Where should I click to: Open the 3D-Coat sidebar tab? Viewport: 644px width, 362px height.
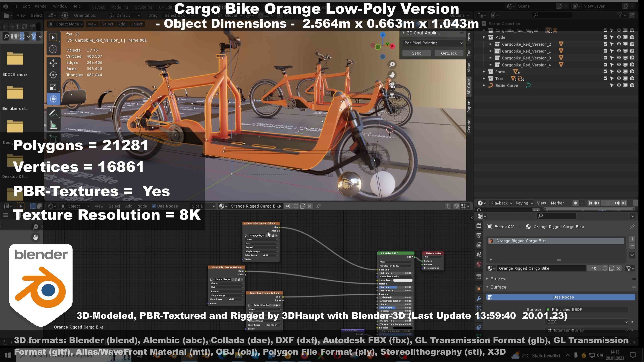469,86
